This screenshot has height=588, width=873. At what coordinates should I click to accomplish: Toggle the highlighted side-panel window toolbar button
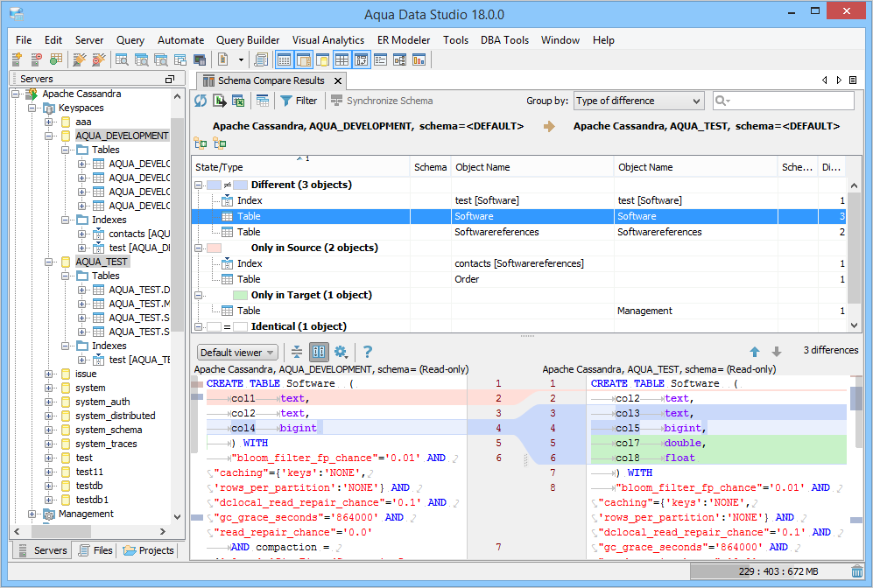304,59
